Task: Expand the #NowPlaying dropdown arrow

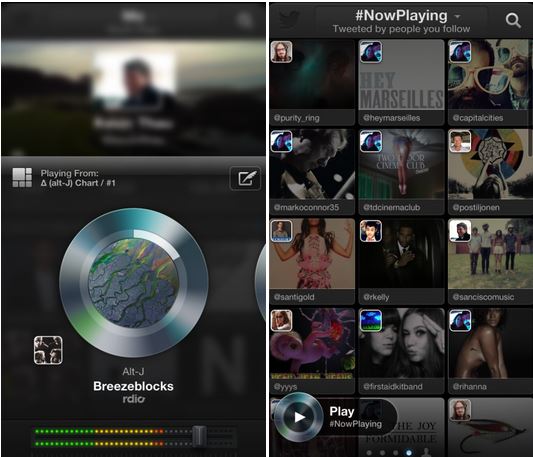Action: (458, 16)
